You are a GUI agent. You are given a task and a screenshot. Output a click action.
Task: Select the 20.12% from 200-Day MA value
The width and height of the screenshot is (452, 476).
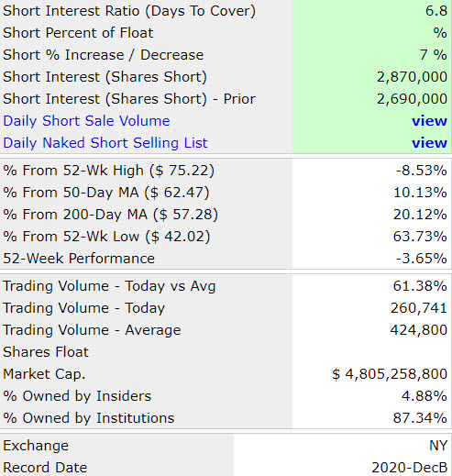click(x=420, y=215)
